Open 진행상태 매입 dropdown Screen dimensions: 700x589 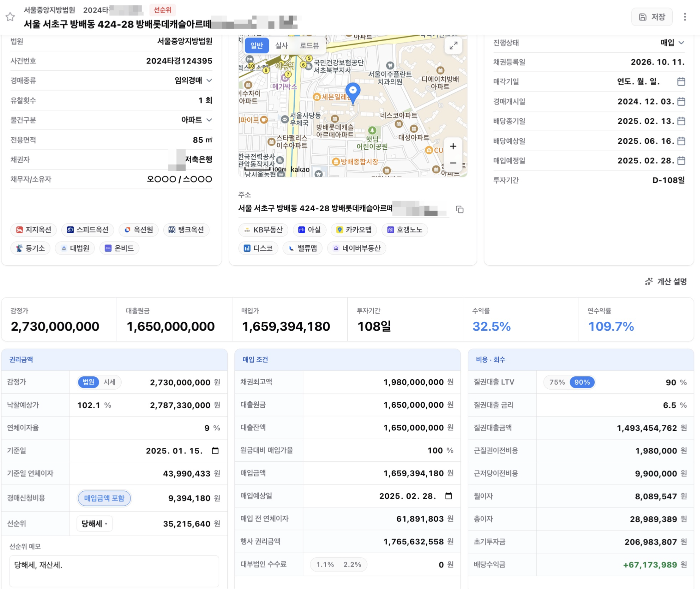click(x=673, y=42)
